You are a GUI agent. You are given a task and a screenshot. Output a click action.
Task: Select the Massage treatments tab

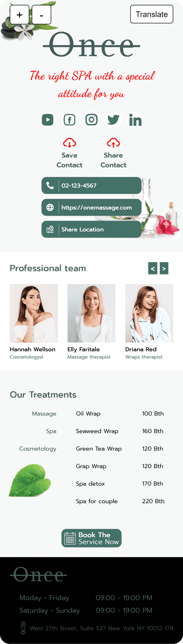coord(44,414)
